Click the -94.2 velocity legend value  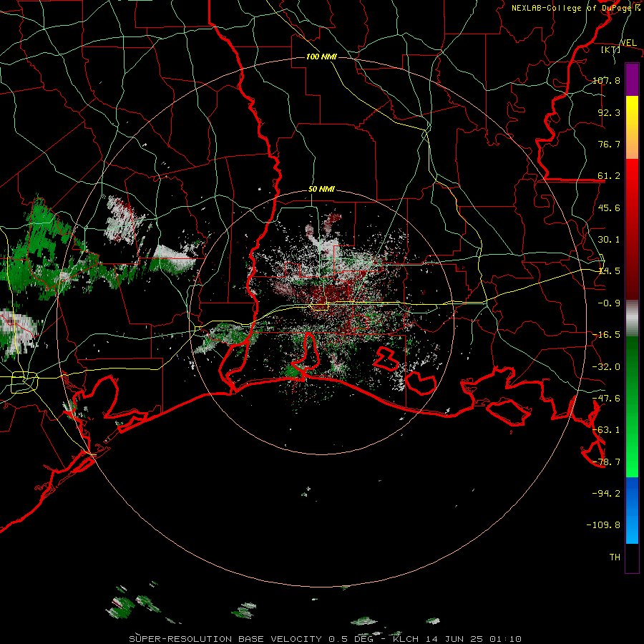[x=606, y=494]
